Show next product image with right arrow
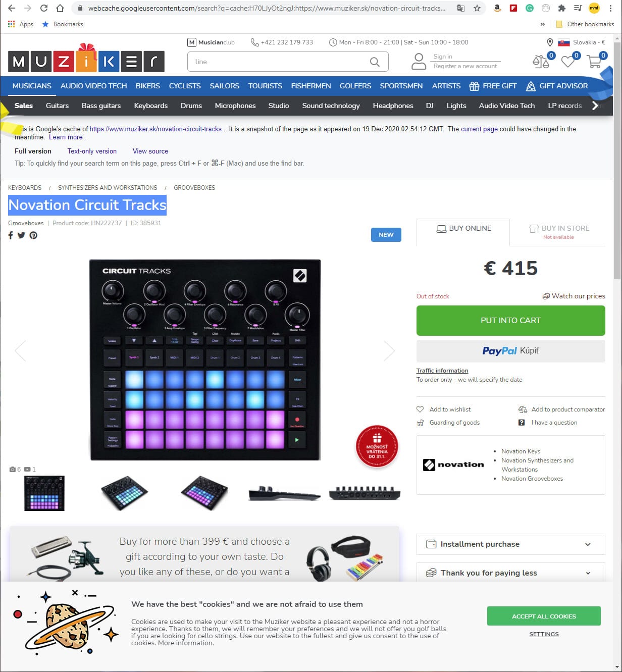Screen dimensions: 622x672 click(389, 351)
